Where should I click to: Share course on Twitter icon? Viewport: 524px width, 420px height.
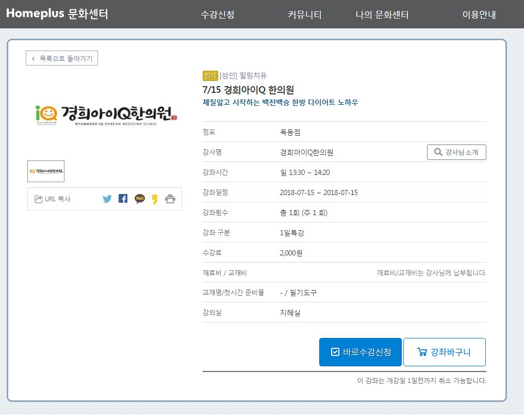point(107,199)
